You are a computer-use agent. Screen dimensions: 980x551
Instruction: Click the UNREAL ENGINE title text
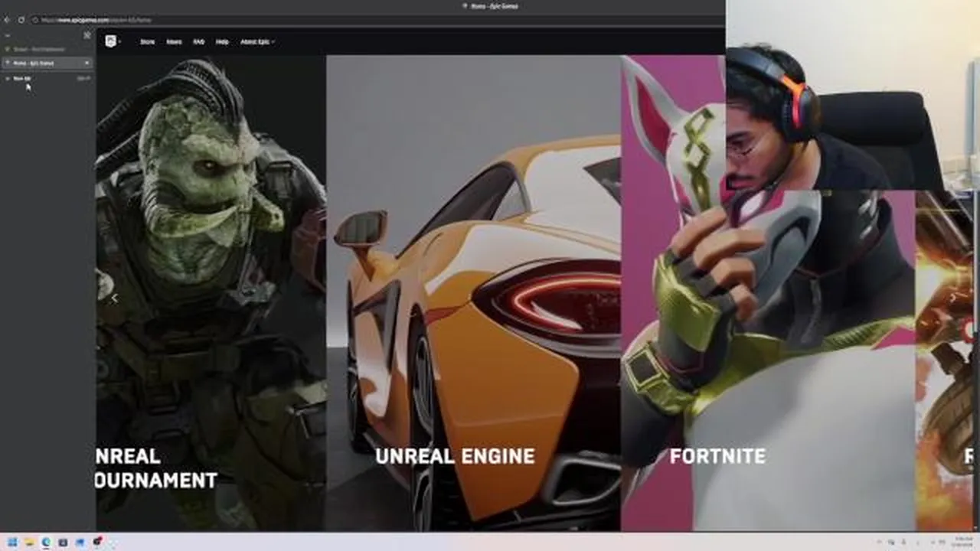click(x=455, y=456)
